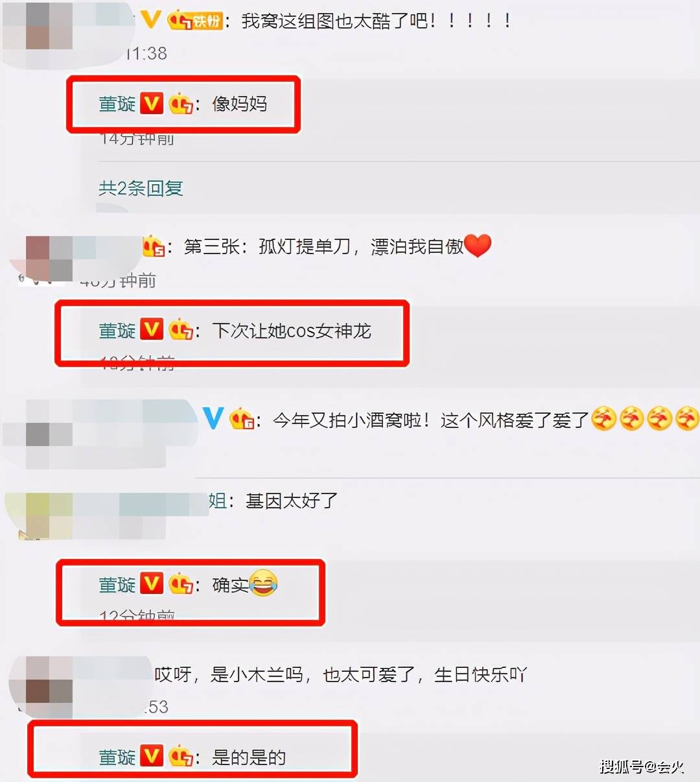Click blue V verification badge

pos(213,418)
